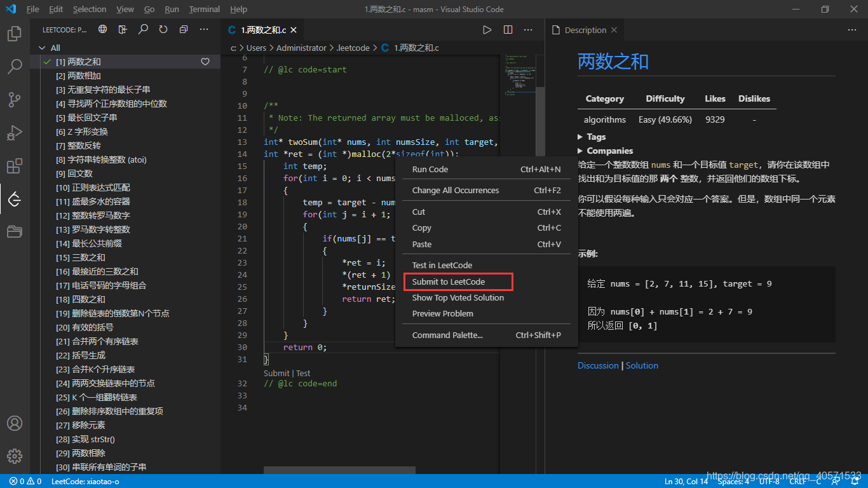Screen dimensions: 868x488
Task: Open the Run and Debug view
Action: (x=15, y=133)
